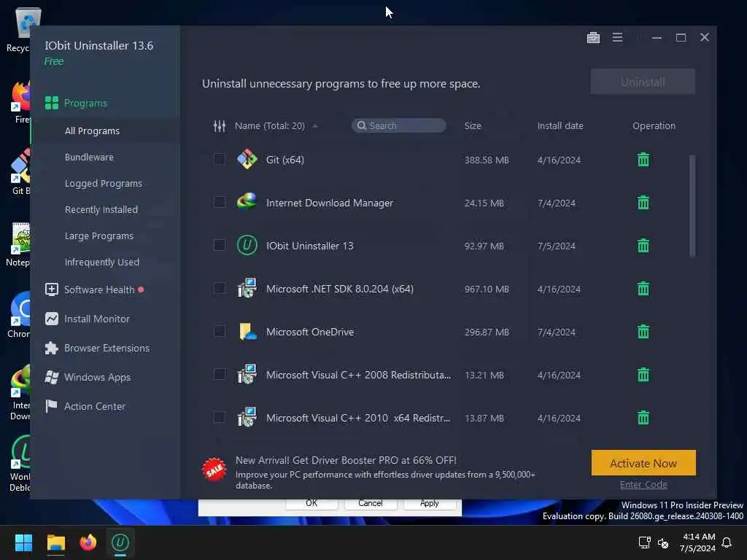Click the Activate Now button
Image resolution: width=747 pixels, height=560 pixels.
[643, 463]
